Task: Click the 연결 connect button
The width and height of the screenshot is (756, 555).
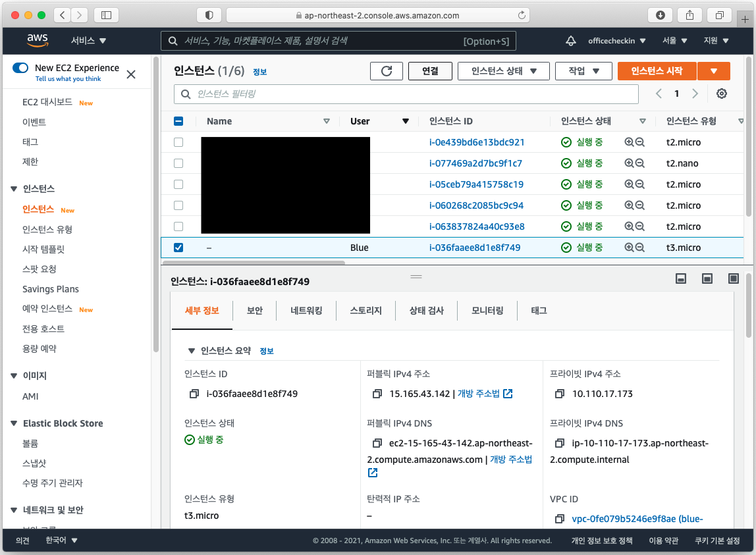Action: [430, 71]
